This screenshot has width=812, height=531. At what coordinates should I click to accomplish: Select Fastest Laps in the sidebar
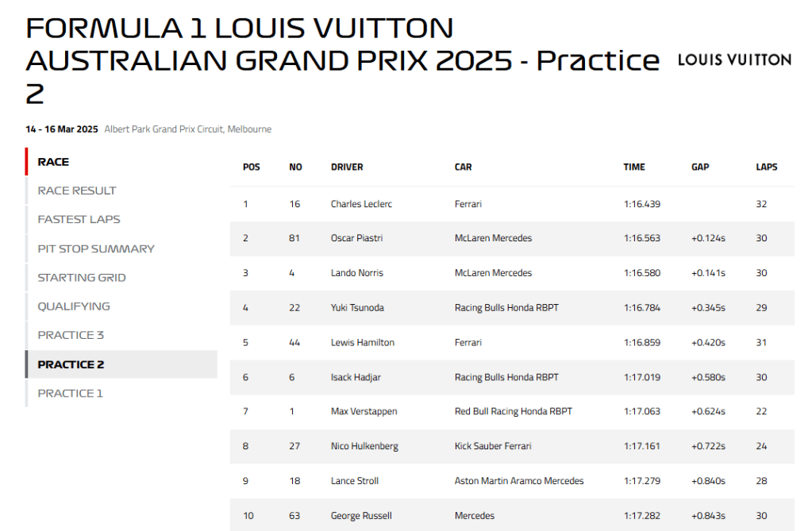click(x=79, y=219)
